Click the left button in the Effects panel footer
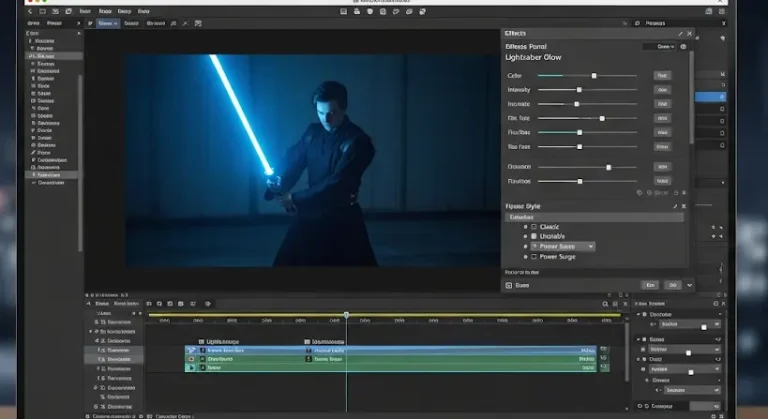Screen dimensions: 768x419 click(x=650, y=285)
